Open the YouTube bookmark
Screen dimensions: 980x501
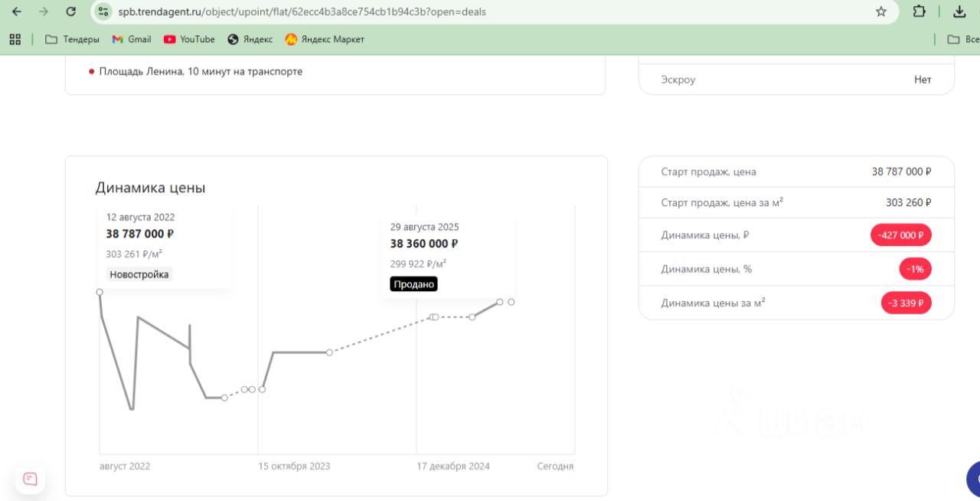tap(189, 39)
